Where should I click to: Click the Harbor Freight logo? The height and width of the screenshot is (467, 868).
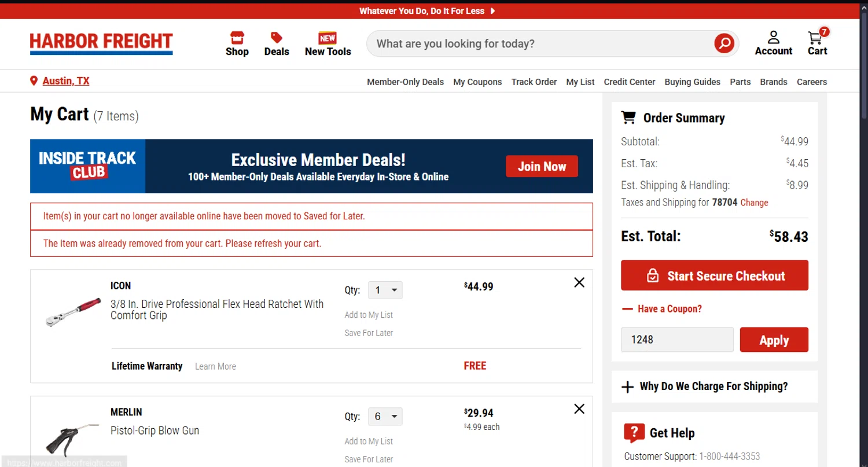pyautogui.click(x=101, y=43)
